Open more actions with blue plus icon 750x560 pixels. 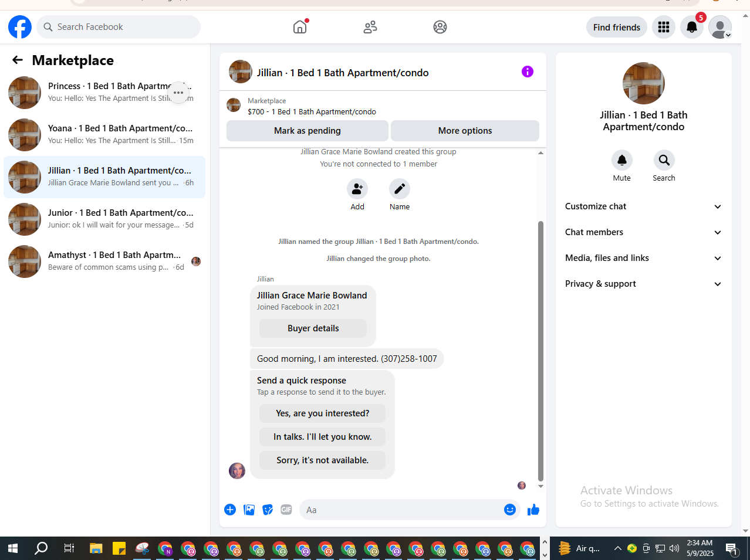tap(230, 510)
